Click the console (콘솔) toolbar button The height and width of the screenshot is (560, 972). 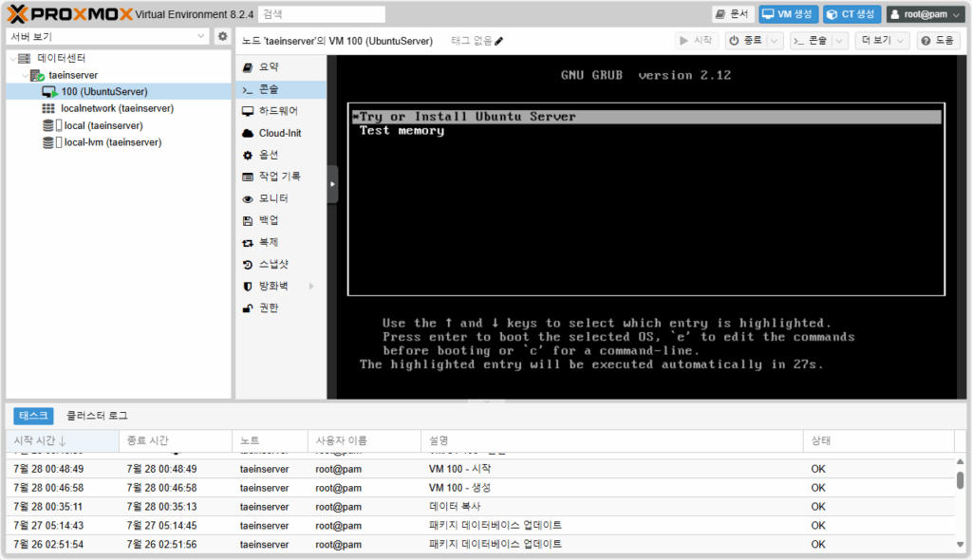[811, 40]
